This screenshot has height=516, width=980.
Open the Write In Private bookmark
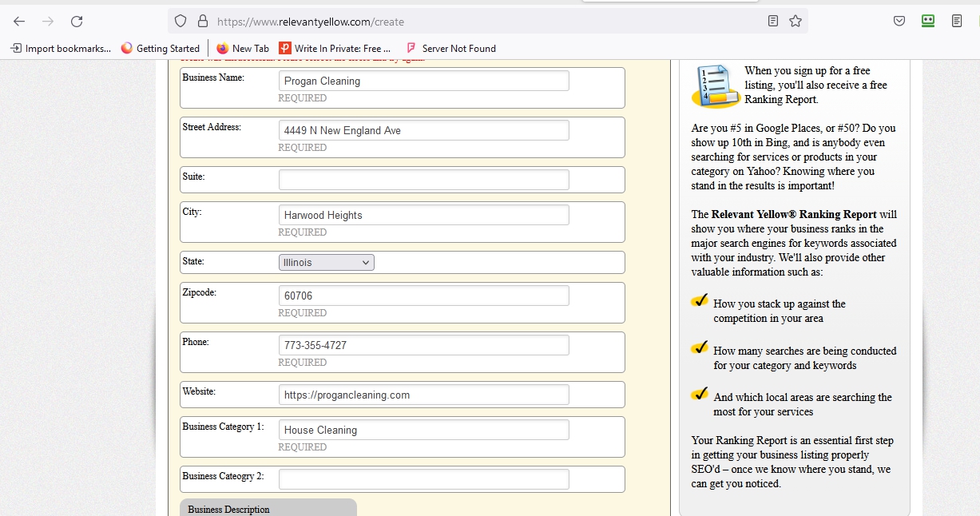coord(335,49)
